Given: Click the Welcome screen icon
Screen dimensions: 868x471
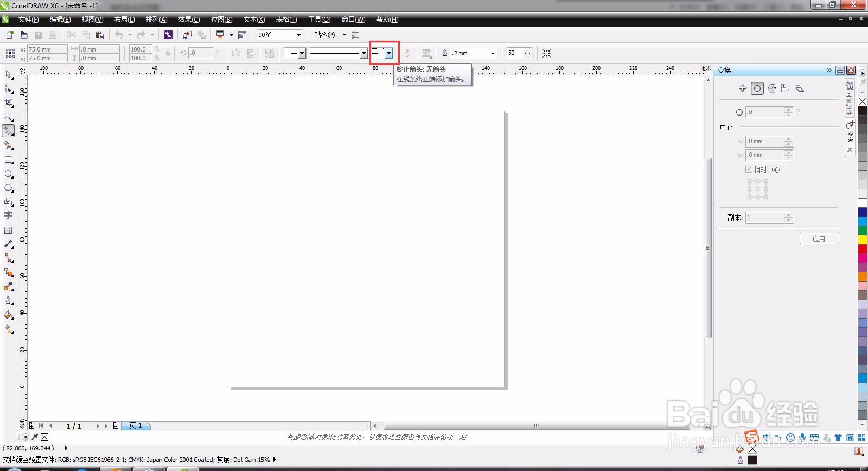Looking at the screenshot, I should [x=242, y=35].
